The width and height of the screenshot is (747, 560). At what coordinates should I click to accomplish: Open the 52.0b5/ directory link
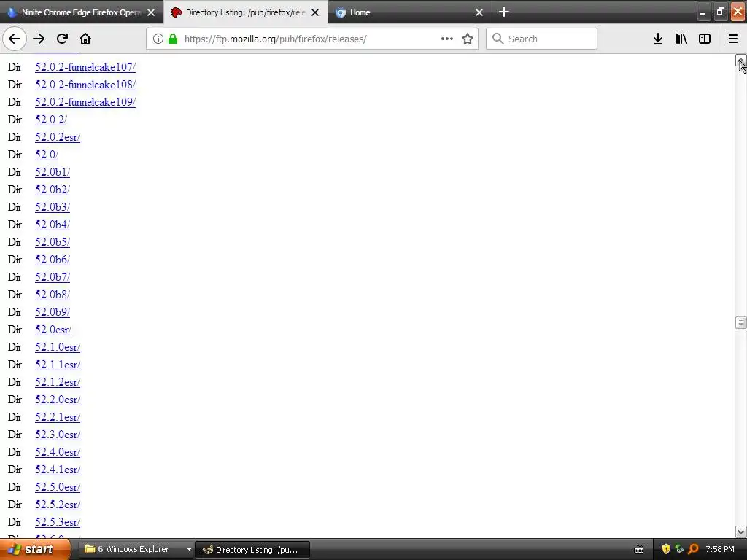[x=53, y=242]
